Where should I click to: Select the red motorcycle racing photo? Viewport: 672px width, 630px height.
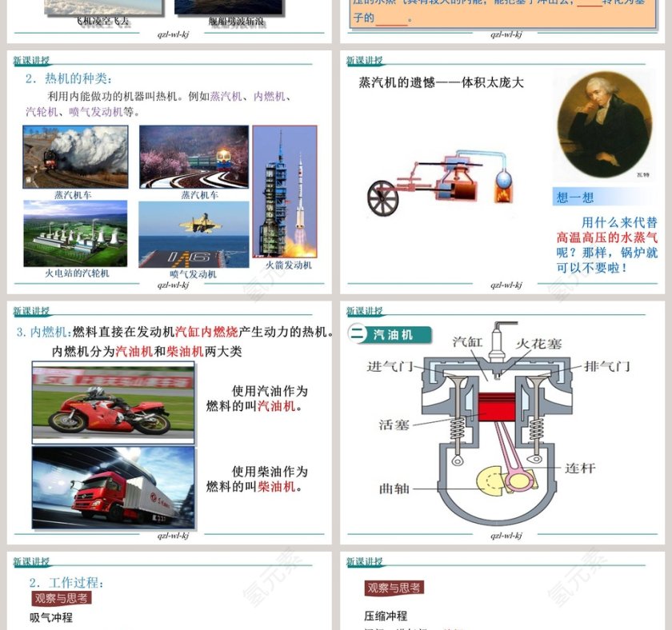113,402
